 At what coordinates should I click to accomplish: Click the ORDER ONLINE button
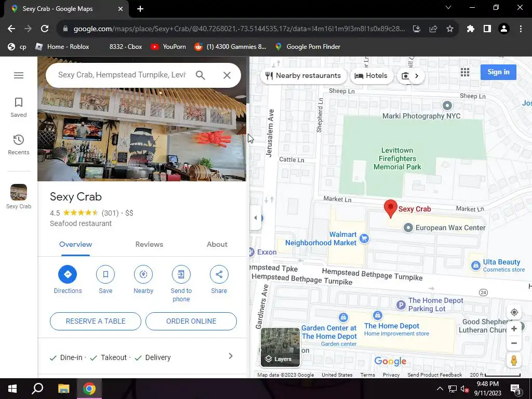[x=191, y=321]
